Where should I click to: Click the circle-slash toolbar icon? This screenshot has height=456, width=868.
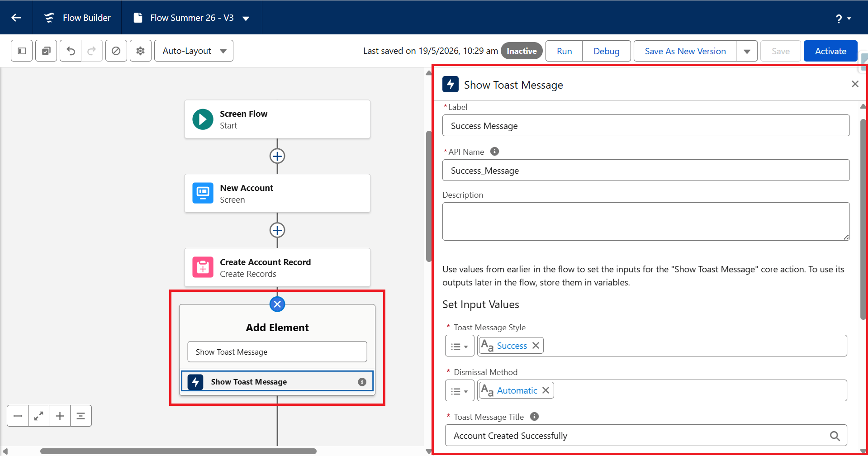pos(116,51)
